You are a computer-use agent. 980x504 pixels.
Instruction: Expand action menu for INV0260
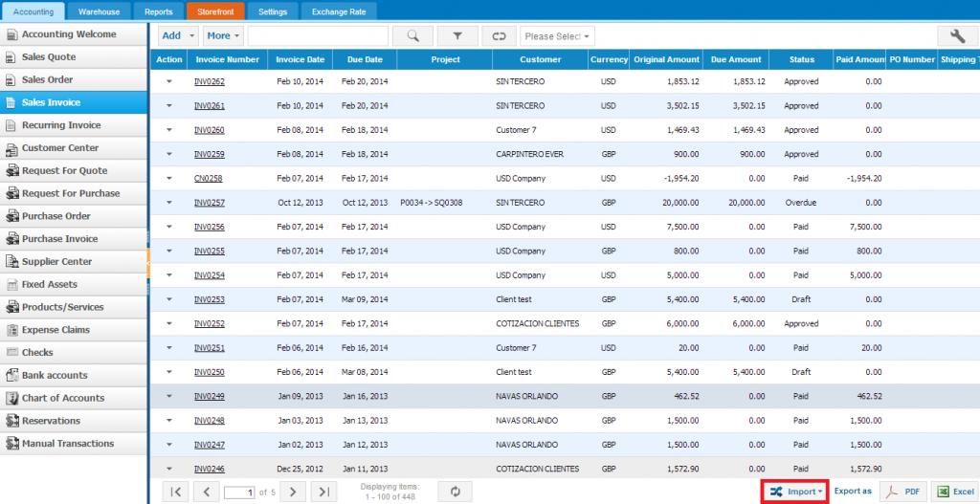point(168,130)
